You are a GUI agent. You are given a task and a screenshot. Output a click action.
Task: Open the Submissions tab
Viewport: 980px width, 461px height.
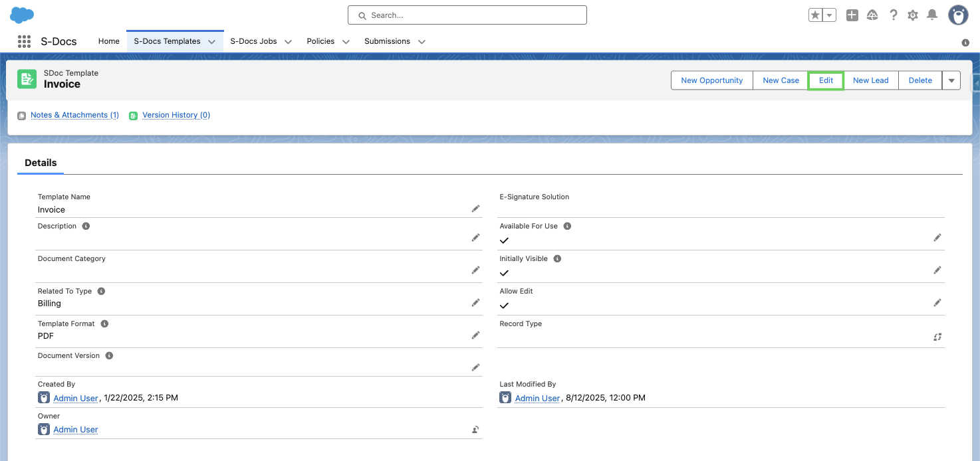(387, 41)
